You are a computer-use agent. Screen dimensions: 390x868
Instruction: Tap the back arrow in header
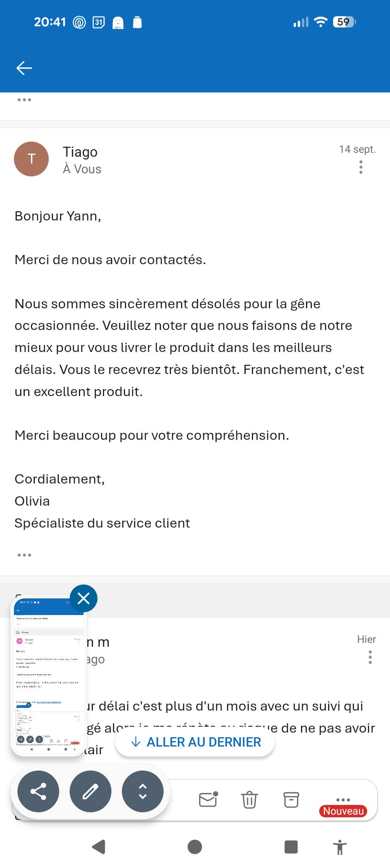[x=24, y=68]
